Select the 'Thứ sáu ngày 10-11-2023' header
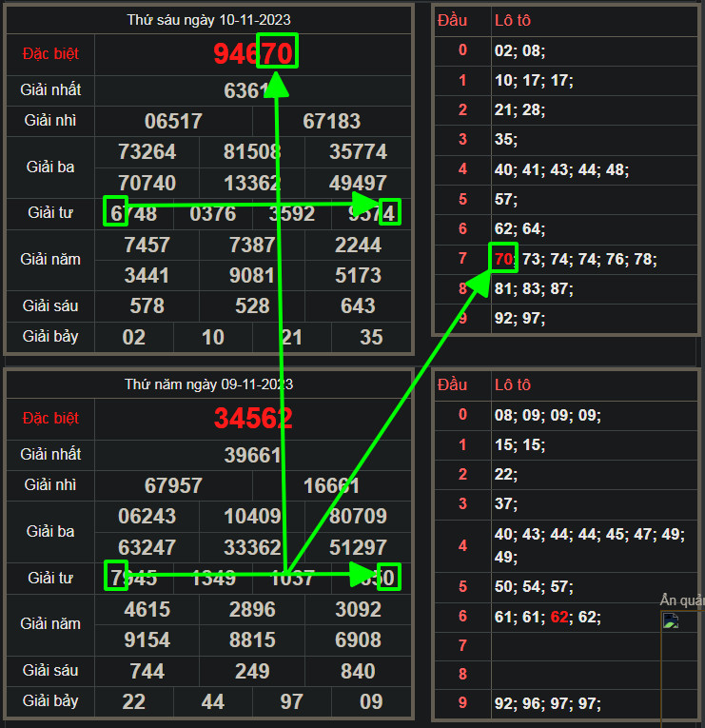The image size is (705, 728). [x=209, y=20]
